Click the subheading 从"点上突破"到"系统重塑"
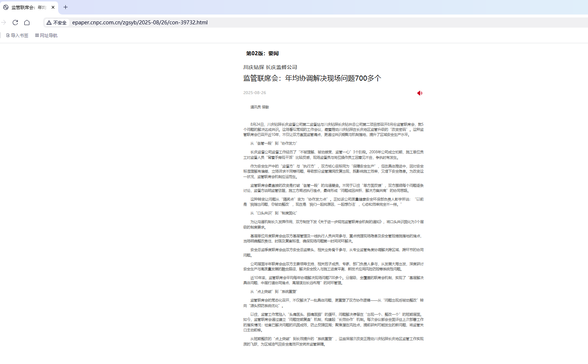The width and height of the screenshot is (588, 364). 273,292
